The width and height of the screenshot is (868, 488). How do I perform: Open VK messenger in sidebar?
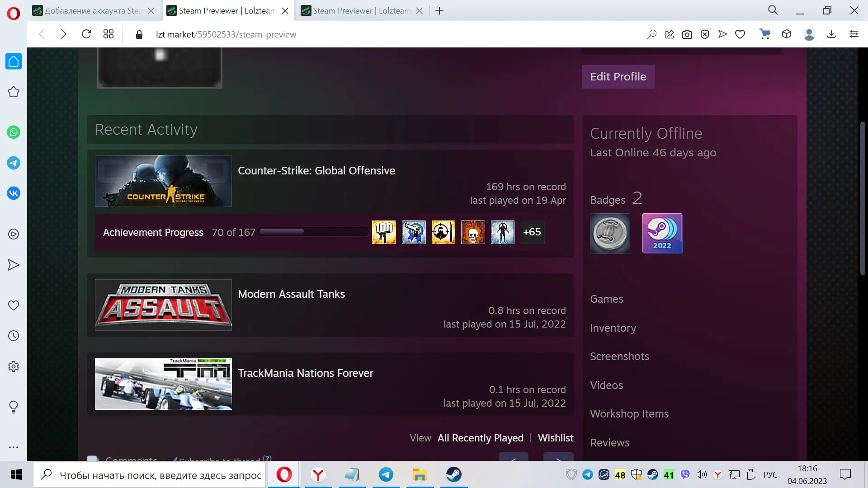coord(14,193)
